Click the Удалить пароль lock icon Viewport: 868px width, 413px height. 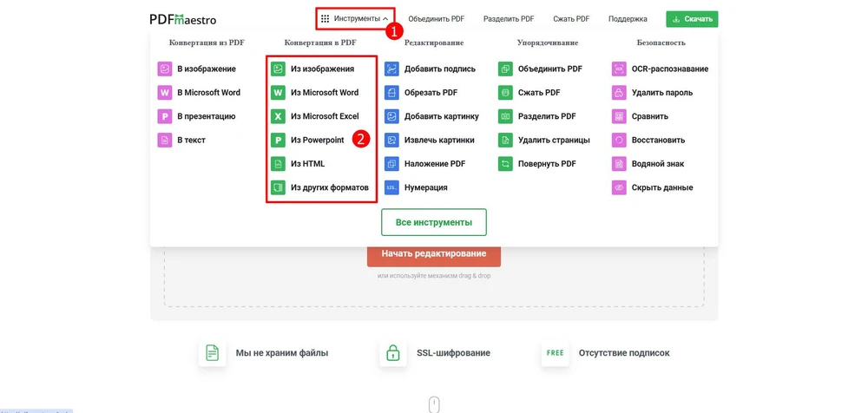point(619,93)
